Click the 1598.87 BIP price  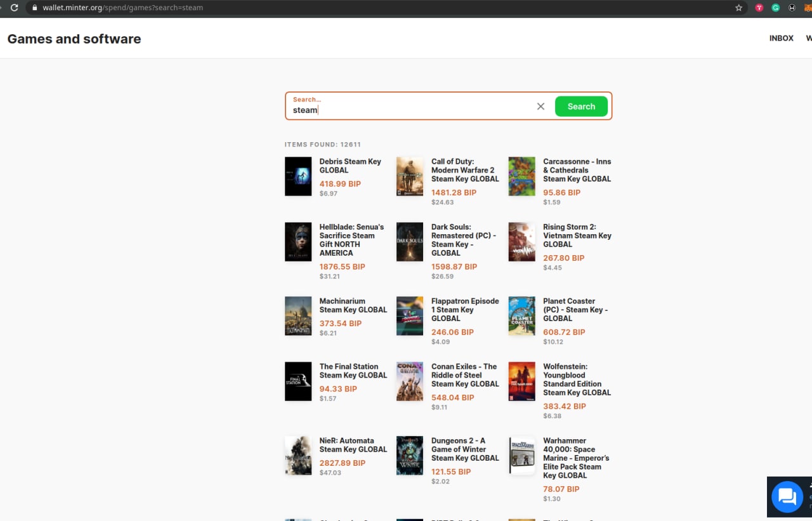click(x=454, y=267)
